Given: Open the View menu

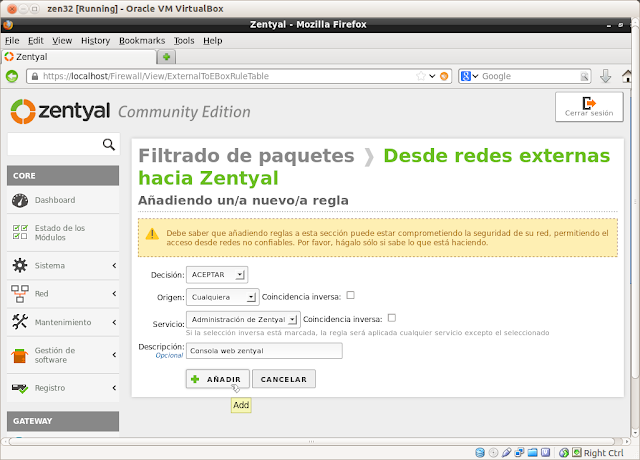Looking at the screenshot, I should click(62, 41).
